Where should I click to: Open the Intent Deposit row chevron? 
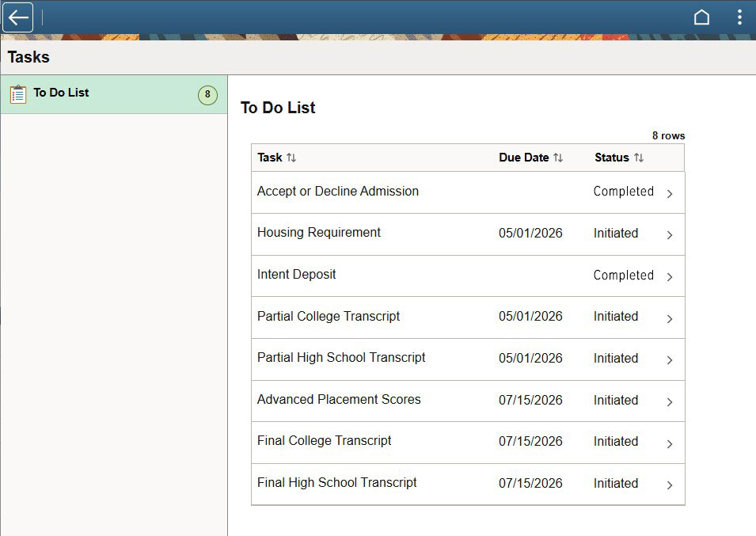[x=670, y=277]
